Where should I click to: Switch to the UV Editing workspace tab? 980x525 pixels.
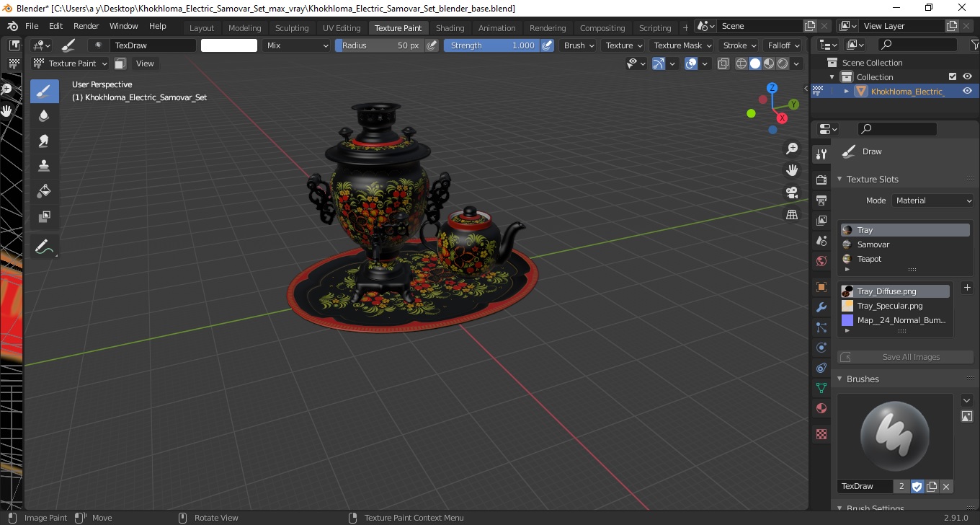[342, 28]
